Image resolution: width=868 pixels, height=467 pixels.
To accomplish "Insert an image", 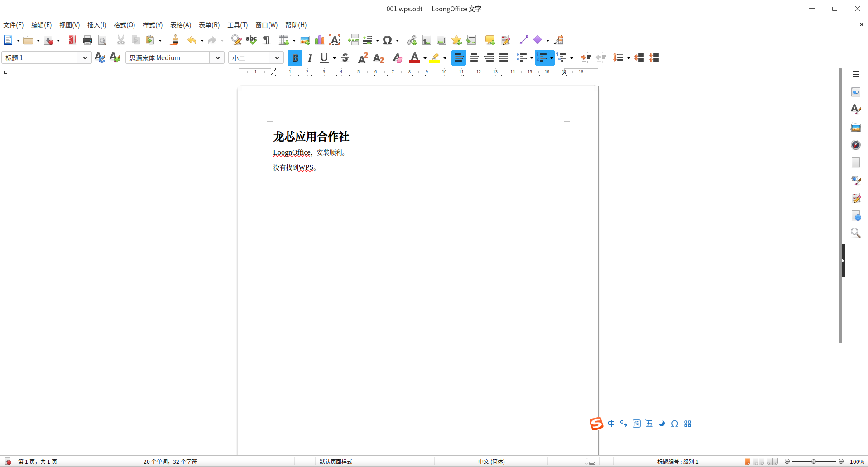I will pos(305,40).
